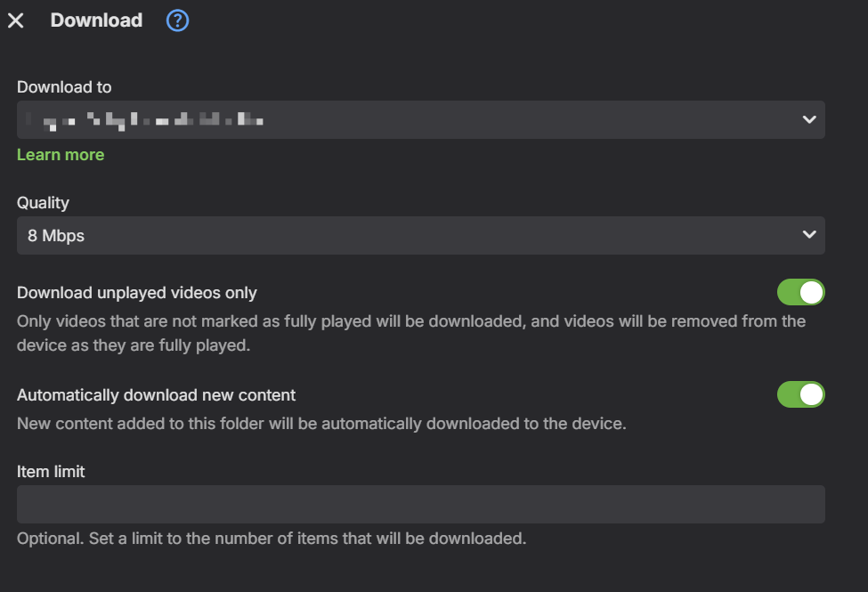Click the Item limit label
Image resolution: width=868 pixels, height=592 pixels.
click(51, 472)
